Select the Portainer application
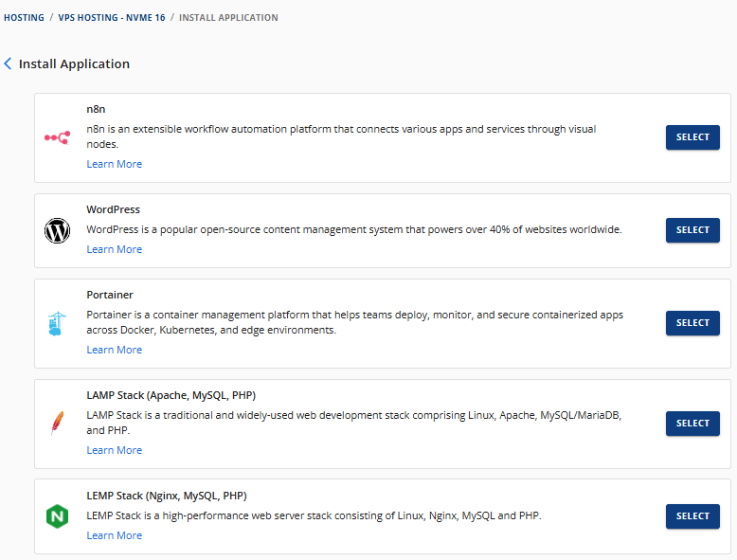 (692, 323)
